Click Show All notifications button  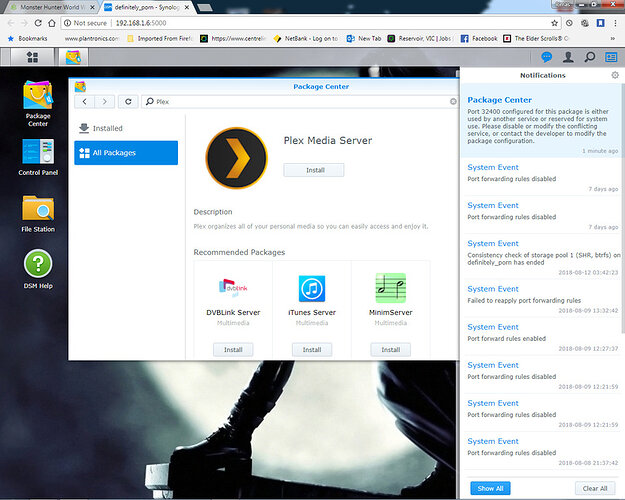coord(490,488)
